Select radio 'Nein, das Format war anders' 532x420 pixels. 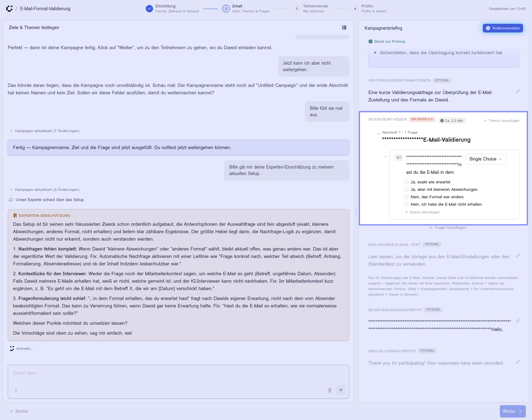406,197
